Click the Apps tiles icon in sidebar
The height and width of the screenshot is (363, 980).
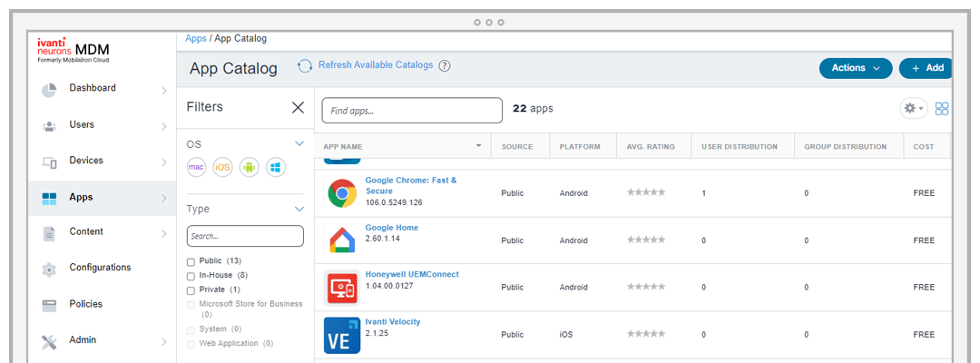click(49, 199)
